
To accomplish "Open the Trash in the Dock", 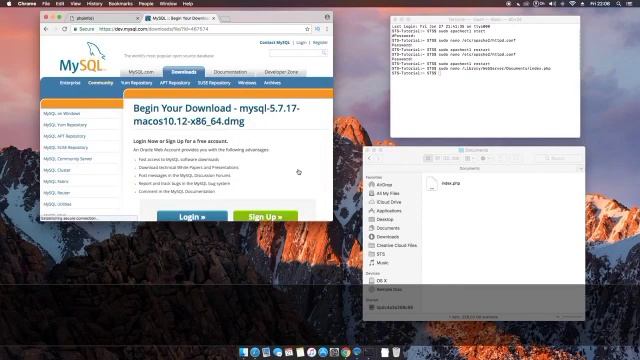I will [x=396, y=352].
